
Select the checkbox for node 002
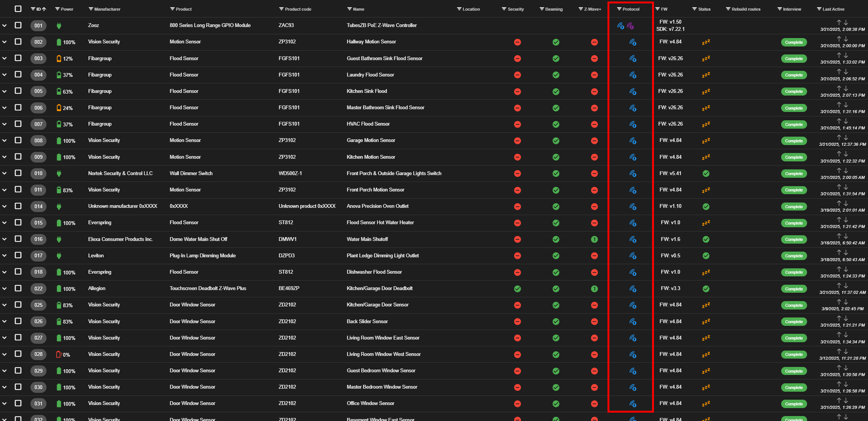[x=18, y=41]
